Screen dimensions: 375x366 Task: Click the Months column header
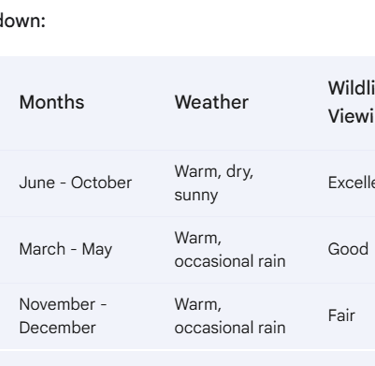52,102
